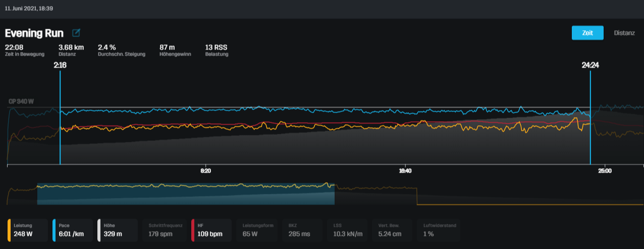Enable the Schrittfrequenz 179 spm metric

coord(165,230)
